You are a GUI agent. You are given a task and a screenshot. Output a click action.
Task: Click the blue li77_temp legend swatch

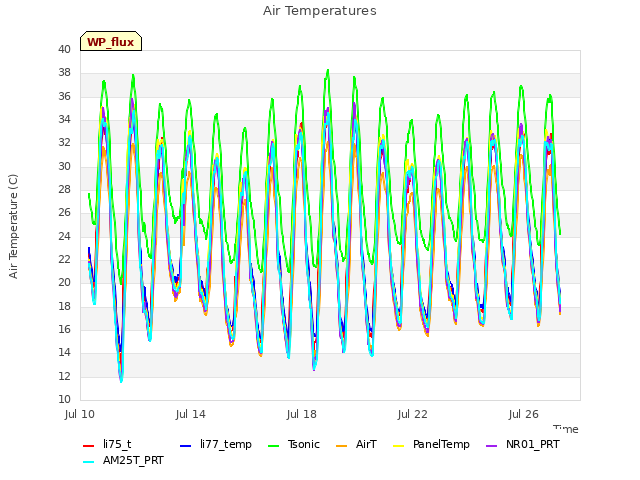(x=185, y=446)
